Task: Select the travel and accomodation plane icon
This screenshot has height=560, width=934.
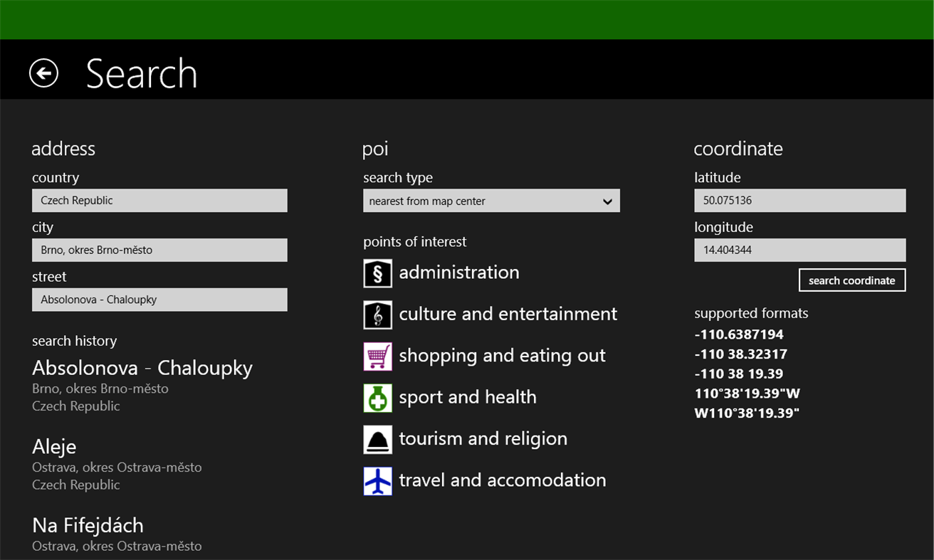Action: coord(377,480)
